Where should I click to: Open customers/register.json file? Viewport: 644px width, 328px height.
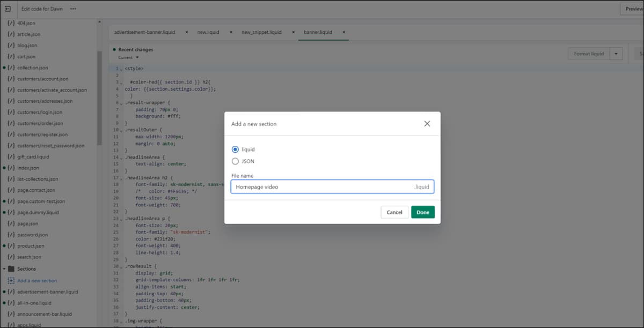coord(42,135)
